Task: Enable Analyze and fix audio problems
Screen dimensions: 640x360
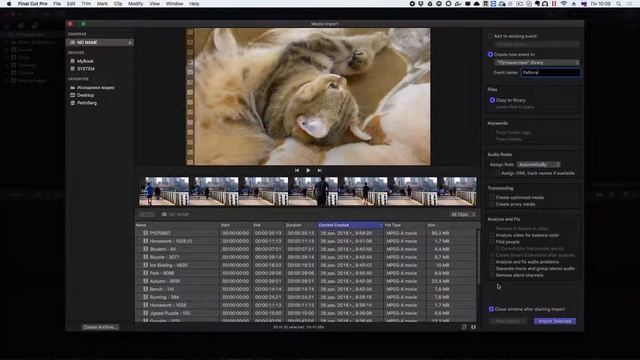Action: pos(492,262)
